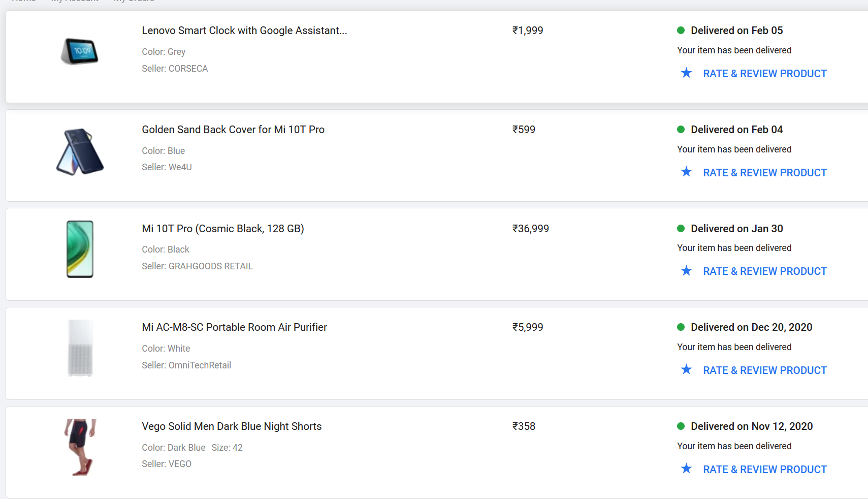This screenshot has height=499, width=868.
Task: Rate & review product delivered on Feb 04
Action: (x=765, y=173)
